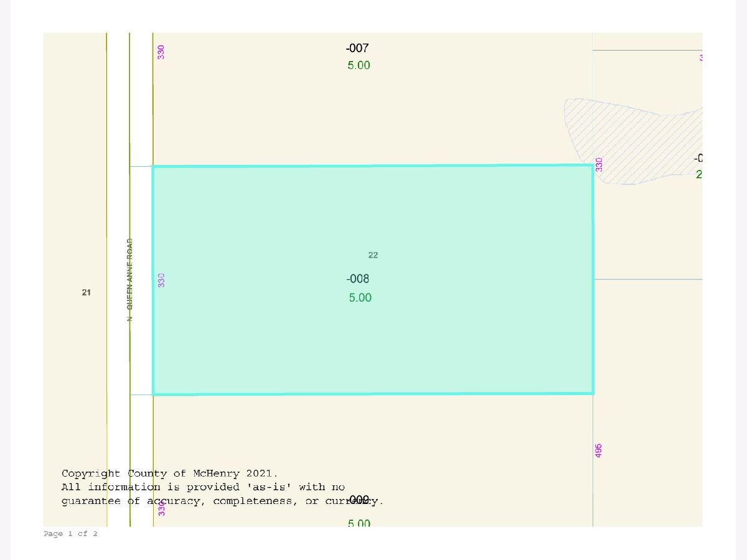
Task: Select section number 21 label
Action: coord(86,292)
